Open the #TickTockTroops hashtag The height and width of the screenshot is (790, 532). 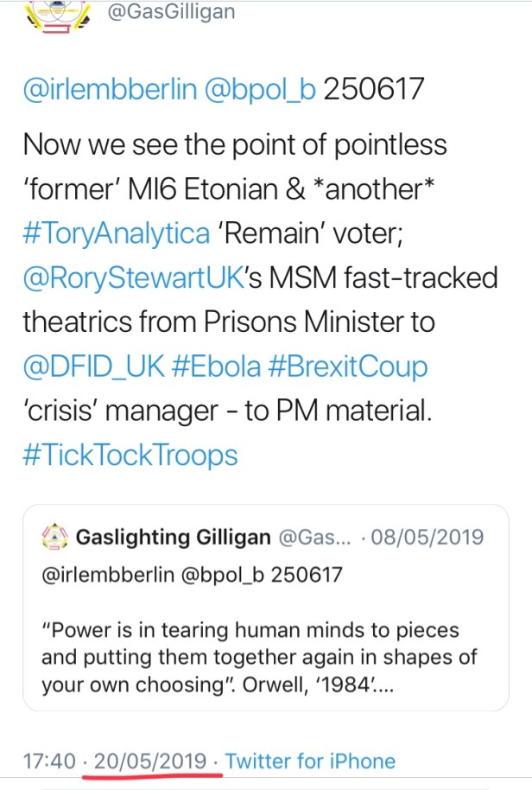click(x=130, y=456)
